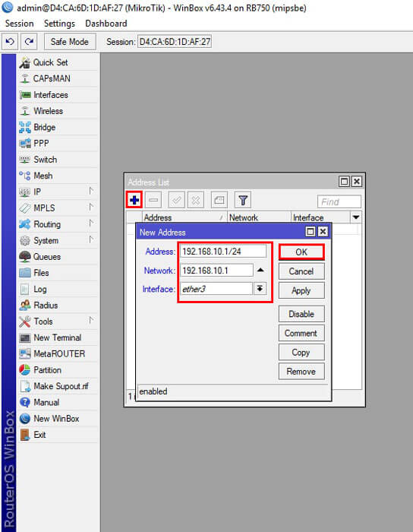413x532 pixels.
Task: Open the Dashboard menu
Action: [x=106, y=24]
